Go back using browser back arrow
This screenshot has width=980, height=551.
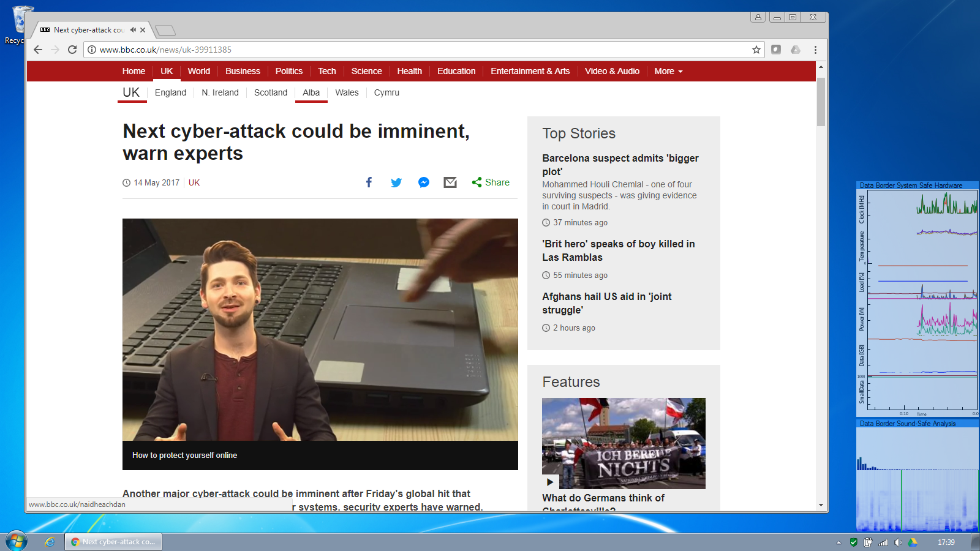[x=38, y=50]
